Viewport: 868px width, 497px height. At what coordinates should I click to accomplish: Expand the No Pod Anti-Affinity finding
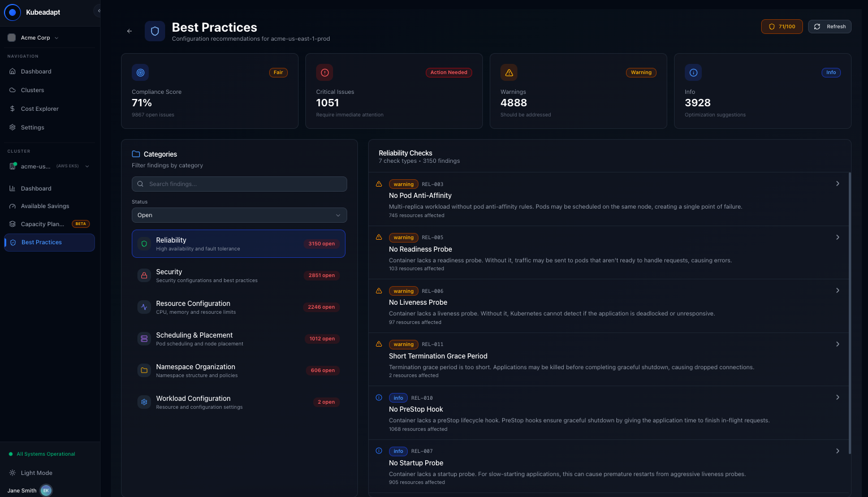[837, 184]
